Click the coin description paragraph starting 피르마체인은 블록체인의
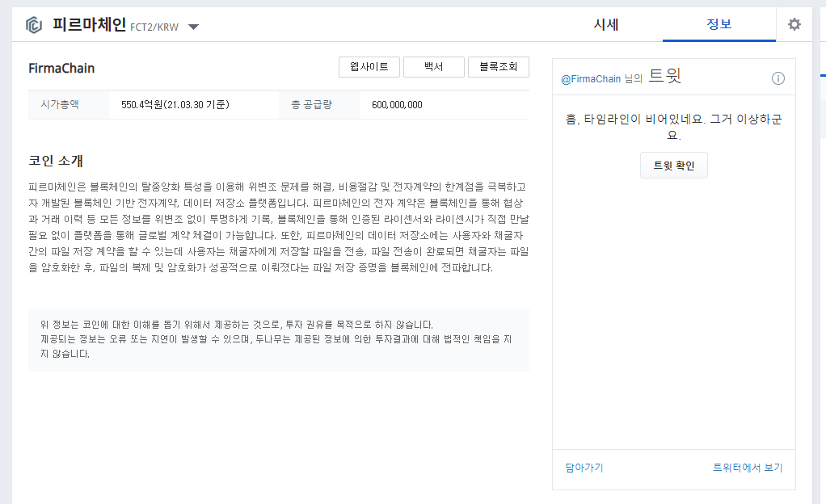This screenshot has height=504, width=826. (279, 227)
